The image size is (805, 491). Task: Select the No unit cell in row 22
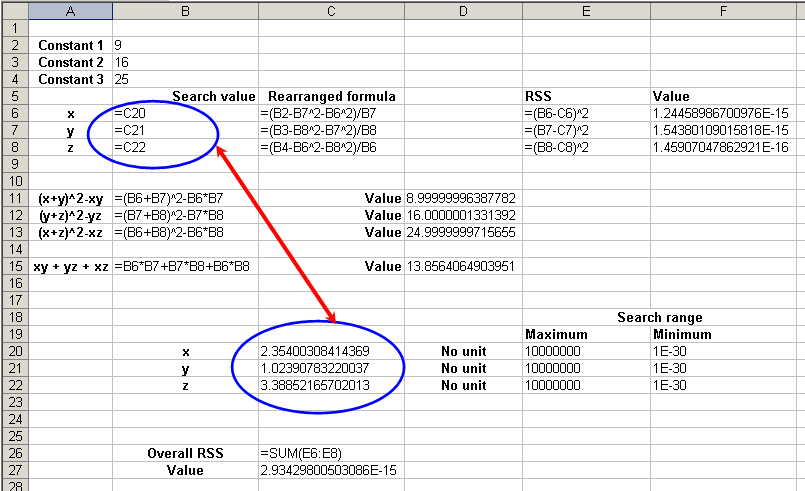click(x=463, y=385)
